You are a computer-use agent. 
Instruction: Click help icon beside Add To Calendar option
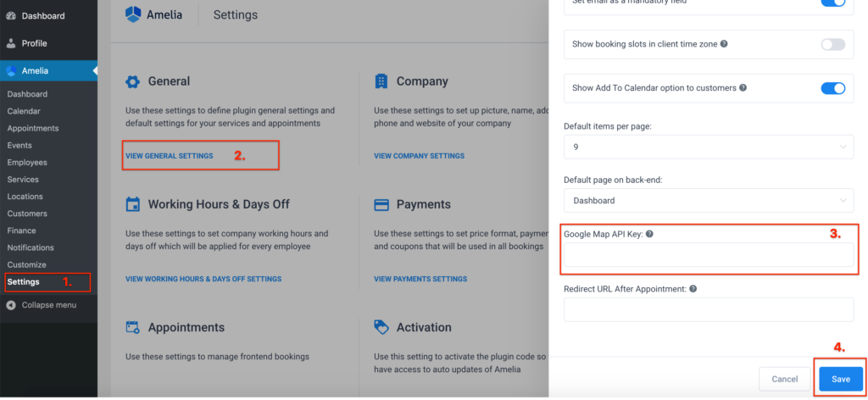coord(743,87)
